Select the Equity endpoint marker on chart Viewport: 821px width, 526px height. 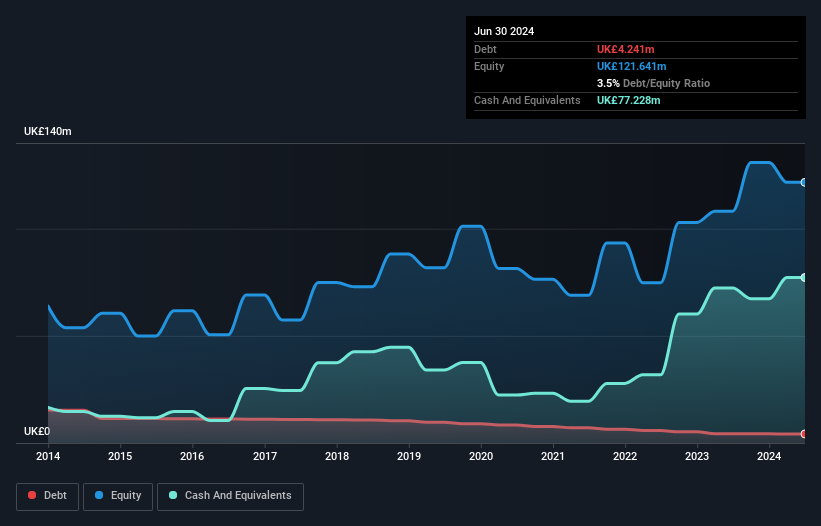coord(804,183)
